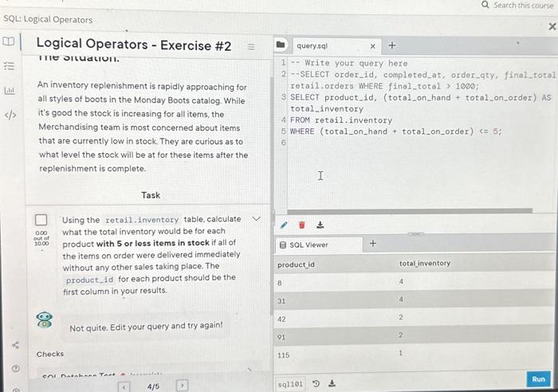Click the 'Not quite. Edit your query' message
Image resolution: width=558 pixels, height=392 pixels.
[146, 327]
